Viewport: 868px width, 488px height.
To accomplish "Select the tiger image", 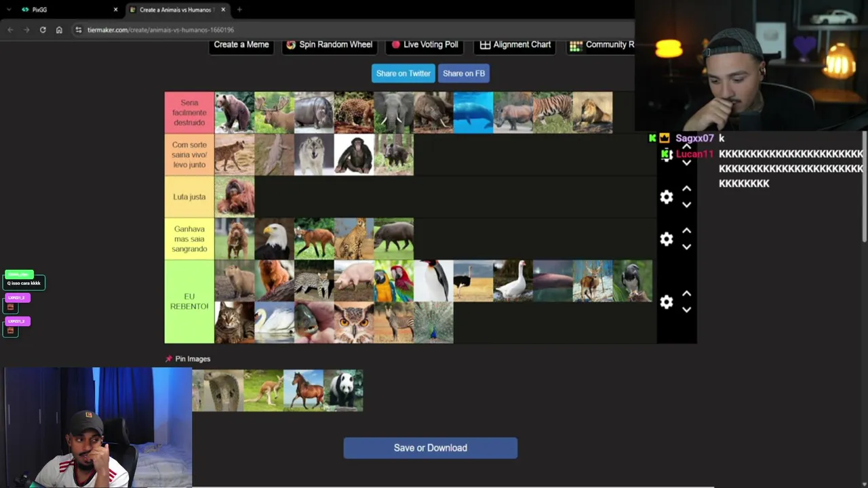I will 553,113.
